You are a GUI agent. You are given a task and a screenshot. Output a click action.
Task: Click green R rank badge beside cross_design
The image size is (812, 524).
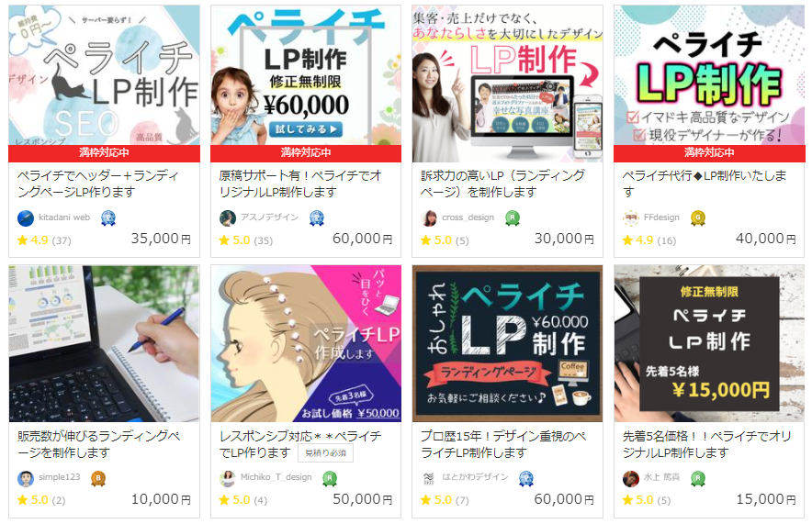513,217
